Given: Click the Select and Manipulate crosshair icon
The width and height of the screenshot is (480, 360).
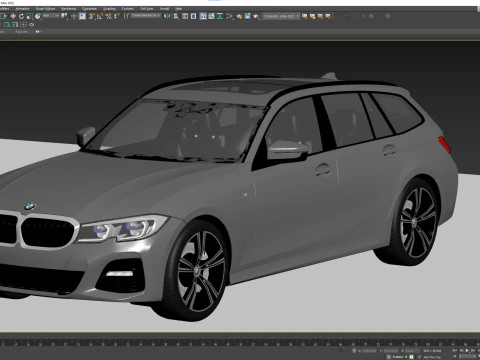Looking at the screenshot, I should click(74, 16).
